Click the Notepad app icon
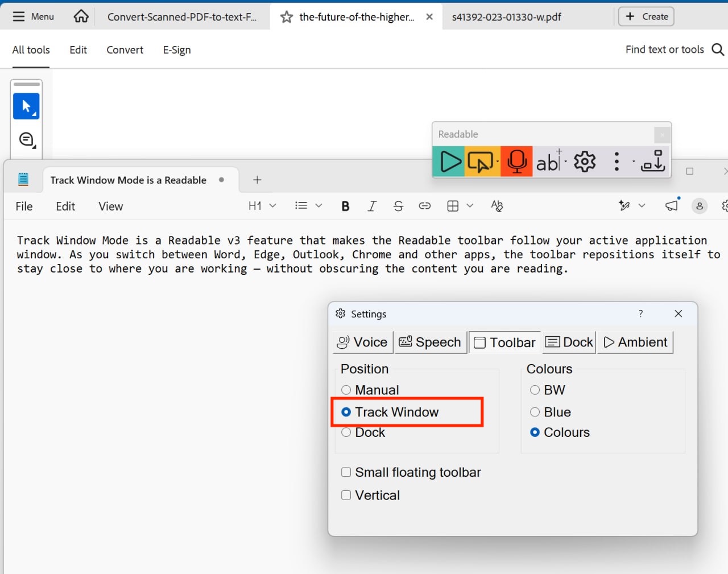 tap(23, 180)
